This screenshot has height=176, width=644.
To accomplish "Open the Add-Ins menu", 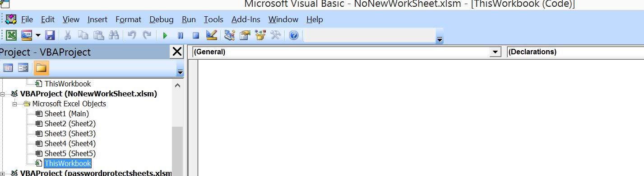I will (246, 19).
